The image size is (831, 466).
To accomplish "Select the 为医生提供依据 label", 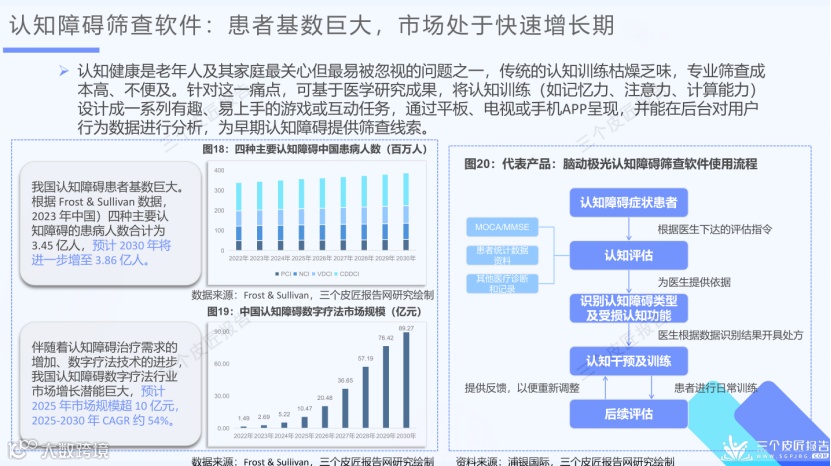I will (x=694, y=282).
